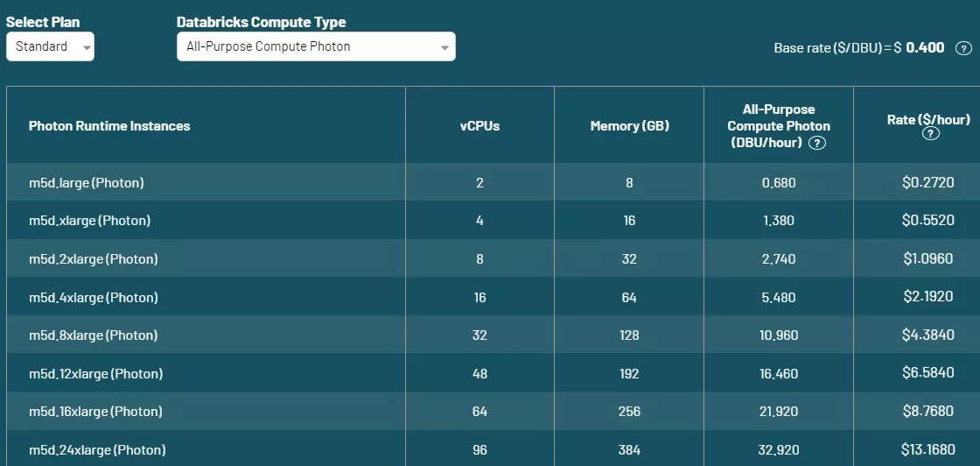The image size is (980, 466).
Task: Select the m5d.8xlarge (Photon) row name
Action: [93, 335]
